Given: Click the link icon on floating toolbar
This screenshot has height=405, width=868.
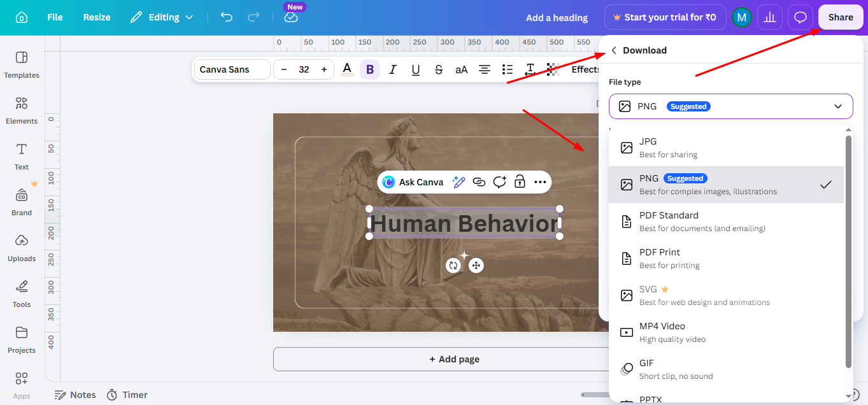Looking at the screenshot, I should (x=479, y=182).
